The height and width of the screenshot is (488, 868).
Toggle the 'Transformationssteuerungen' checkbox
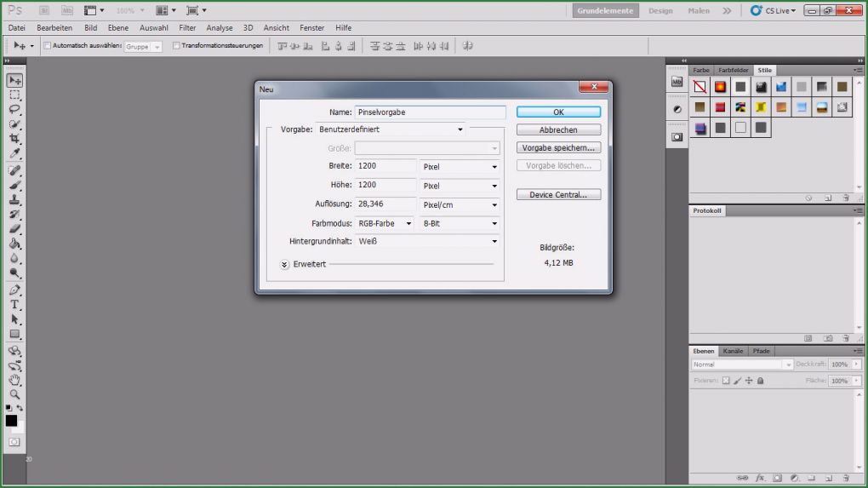pos(176,46)
